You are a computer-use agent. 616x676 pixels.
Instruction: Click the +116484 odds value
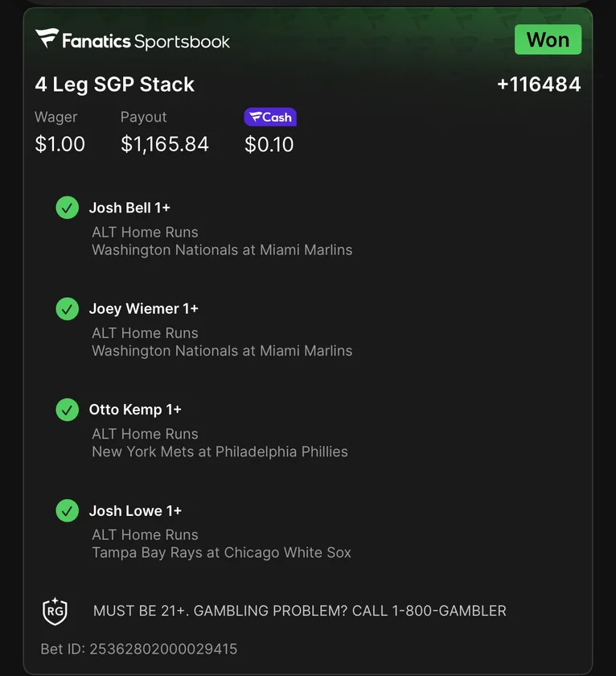coord(539,84)
